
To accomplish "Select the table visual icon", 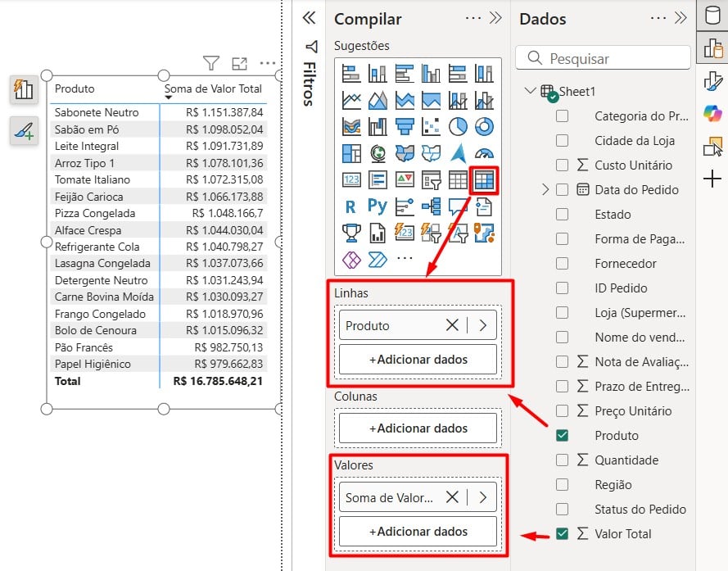I will (x=458, y=179).
